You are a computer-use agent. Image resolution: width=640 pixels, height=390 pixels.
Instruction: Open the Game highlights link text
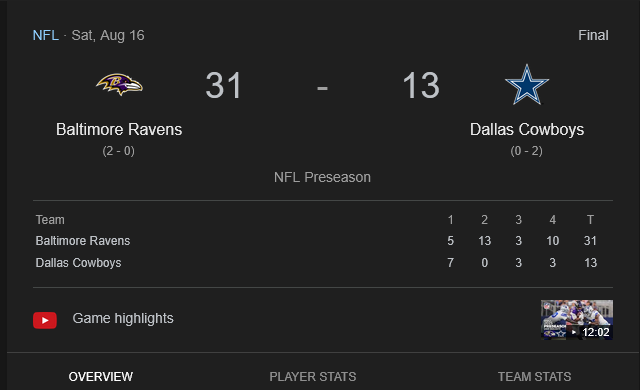(123, 318)
